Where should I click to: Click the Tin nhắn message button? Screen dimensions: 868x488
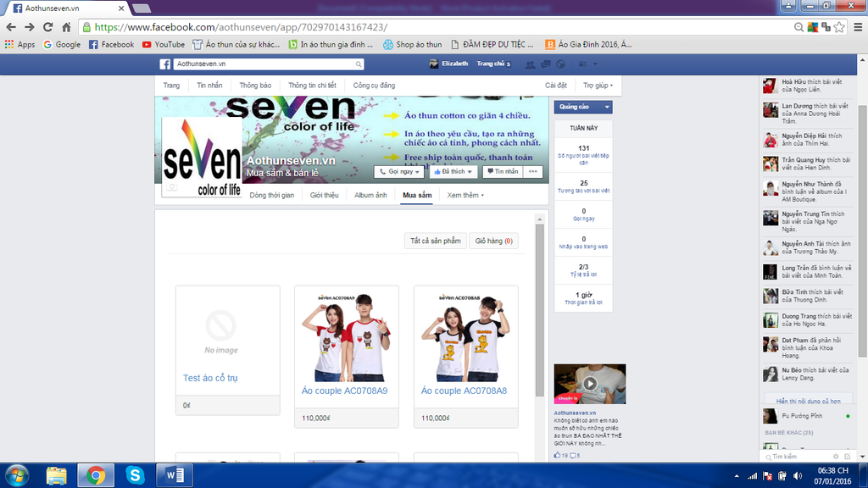[503, 171]
